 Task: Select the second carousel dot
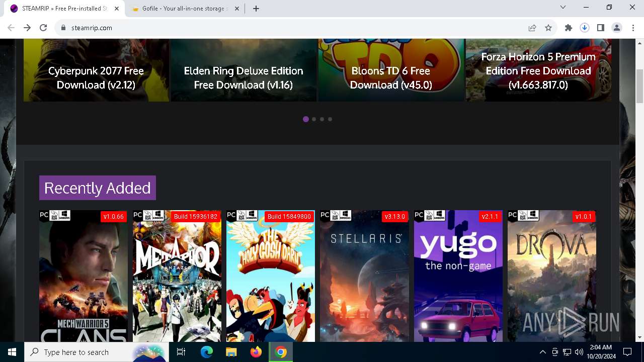coord(314,119)
